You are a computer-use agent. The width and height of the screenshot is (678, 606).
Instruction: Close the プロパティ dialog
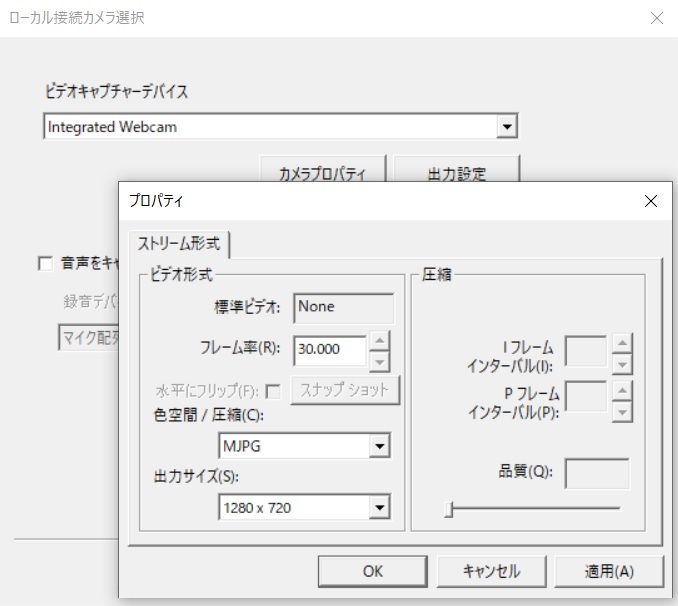click(651, 201)
